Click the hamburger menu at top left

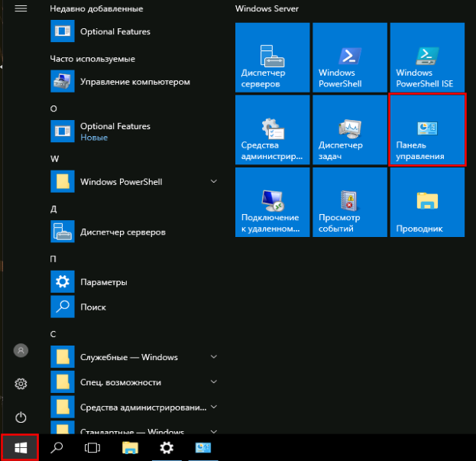coord(21,8)
